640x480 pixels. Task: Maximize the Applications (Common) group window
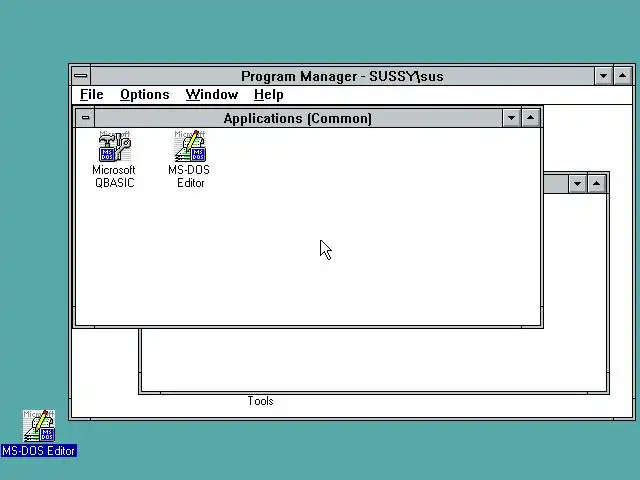[x=530, y=118]
